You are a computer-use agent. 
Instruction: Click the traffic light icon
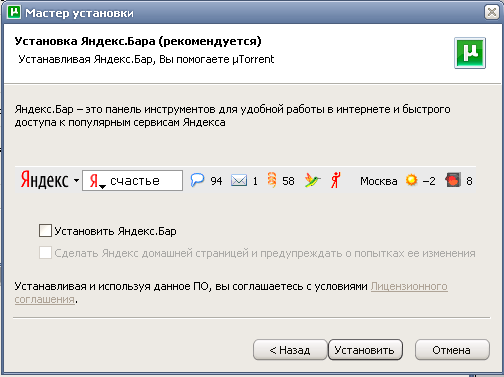453,180
